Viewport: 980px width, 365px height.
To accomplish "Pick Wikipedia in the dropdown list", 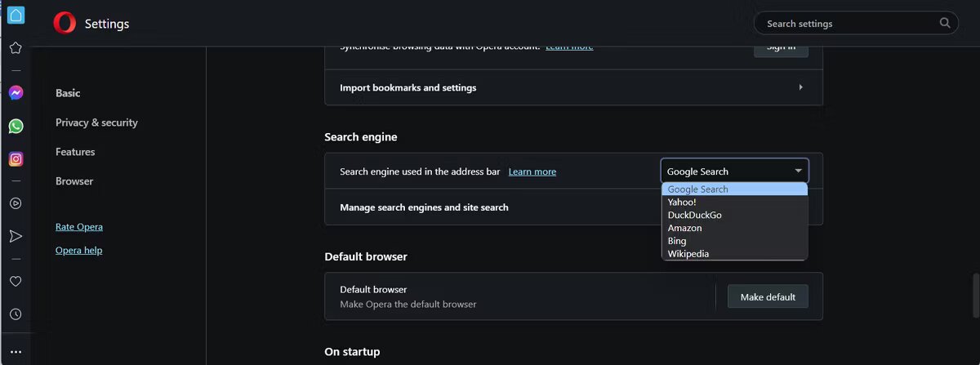I will click(688, 254).
